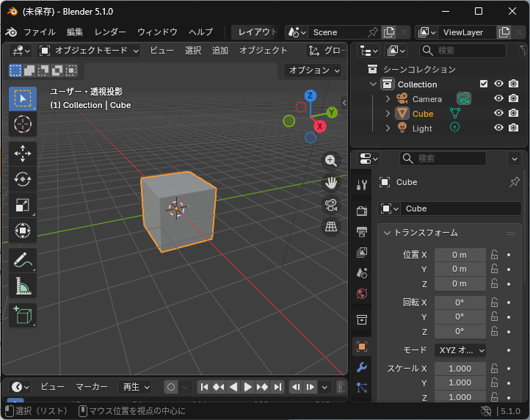Screen dimensions: 530x420
Task: Choose the Annotate pencil tool
Action: [22, 260]
